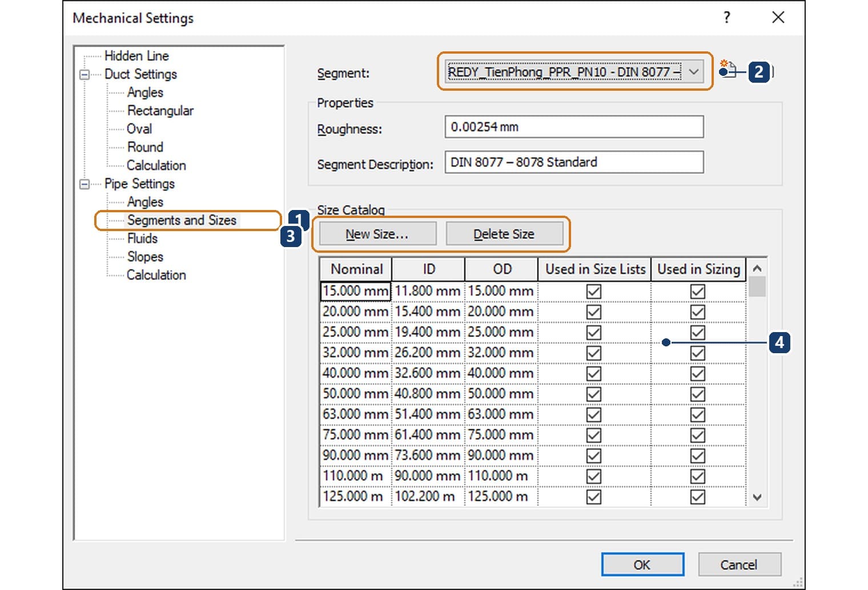Select Fluids under Pipe Settings
Image resolution: width=868 pixels, height=590 pixels.
pyautogui.click(x=142, y=239)
